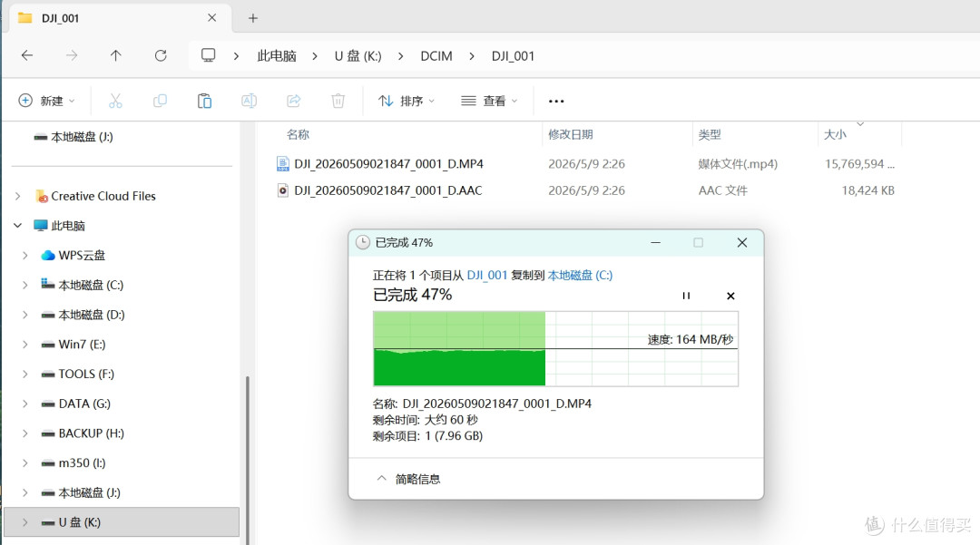
Task: Expand the m350 (I:) node
Action: [x=25, y=462]
